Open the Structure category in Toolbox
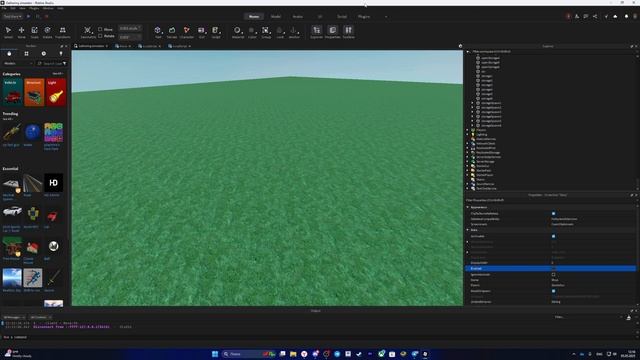Image resolution: width=640 pixels, height=360 pixels. point(34,92)
